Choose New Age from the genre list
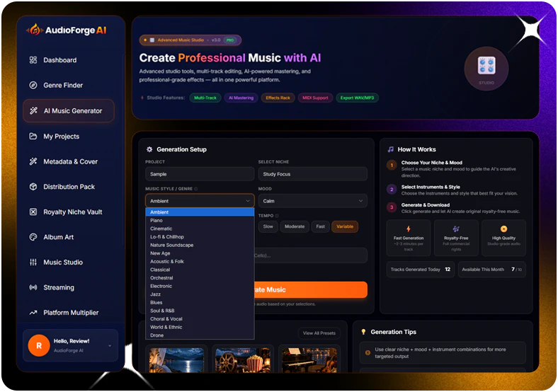Viewport: 558px width, 392px height. tap(200, 253)
